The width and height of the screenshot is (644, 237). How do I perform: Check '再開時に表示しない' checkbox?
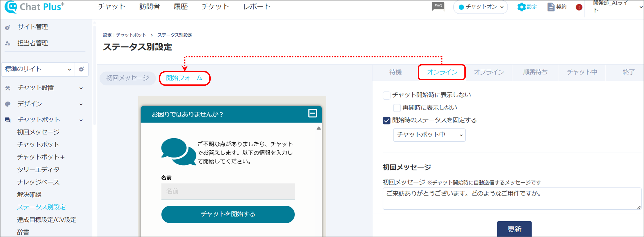397,108
